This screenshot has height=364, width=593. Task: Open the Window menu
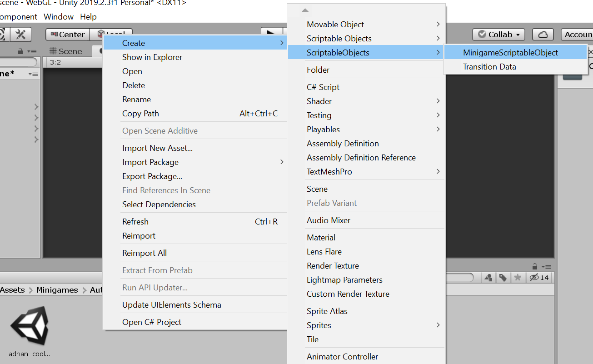click(59, 17)
